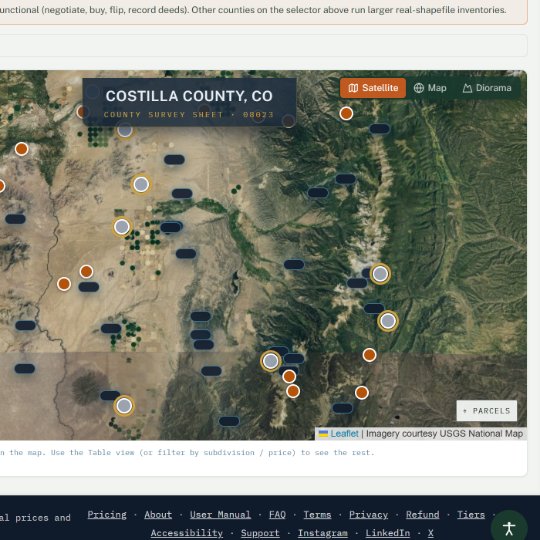Image resolution: width=540 pixels, height=540 pixels.
Task: Click the COSTILLA COUNTY, CO title banner
Action: point(189,102)
